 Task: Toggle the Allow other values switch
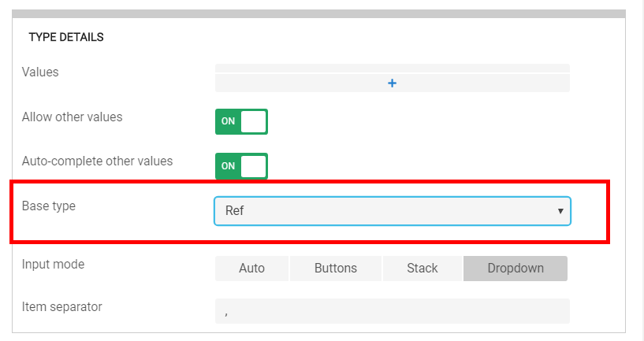pos(241,121)
